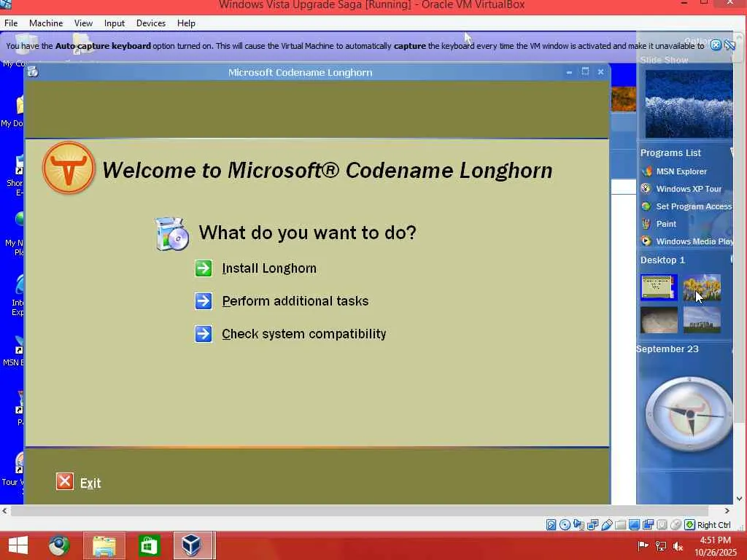Click the Windows Media Player sidebar icon
Viewport: 747px width, 560px height.
click(646, 241)
